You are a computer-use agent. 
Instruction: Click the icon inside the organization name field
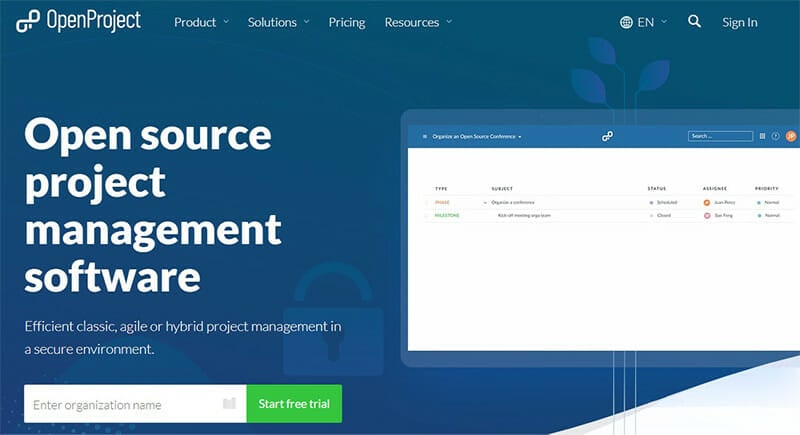(x=230, y=403)
